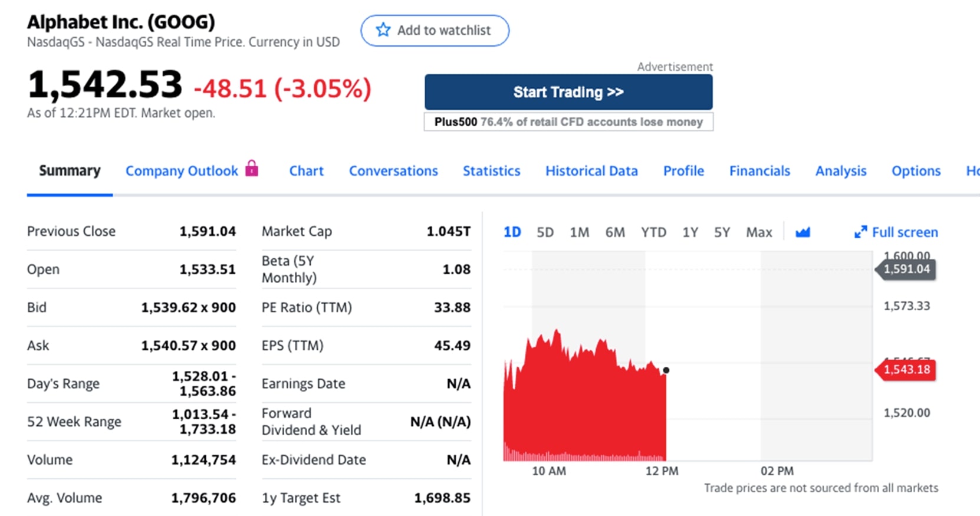Switch to the Company Outlook tab

[182, 171]
